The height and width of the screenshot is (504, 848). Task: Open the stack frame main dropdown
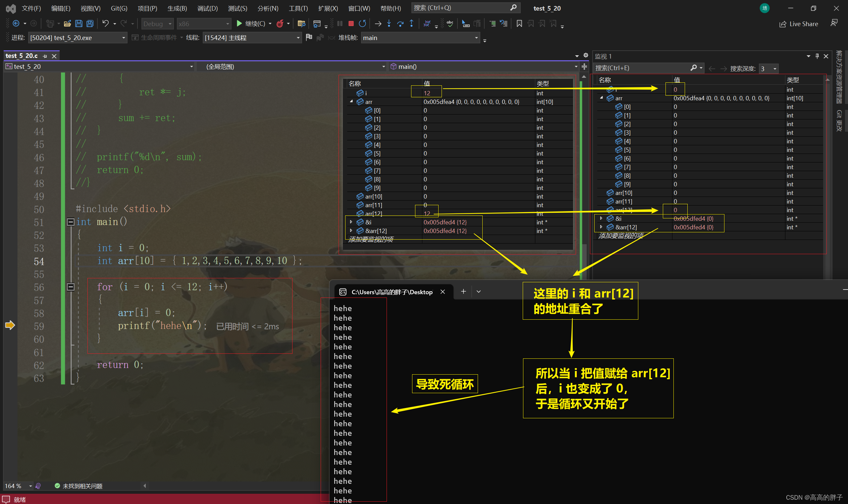pos(420,38)
